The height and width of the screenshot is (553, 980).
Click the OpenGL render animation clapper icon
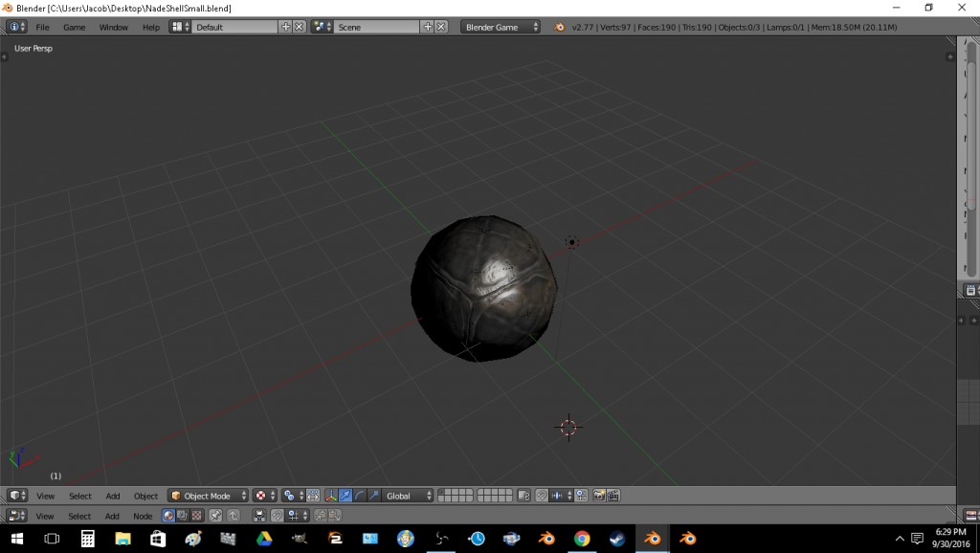click(613, 496)
